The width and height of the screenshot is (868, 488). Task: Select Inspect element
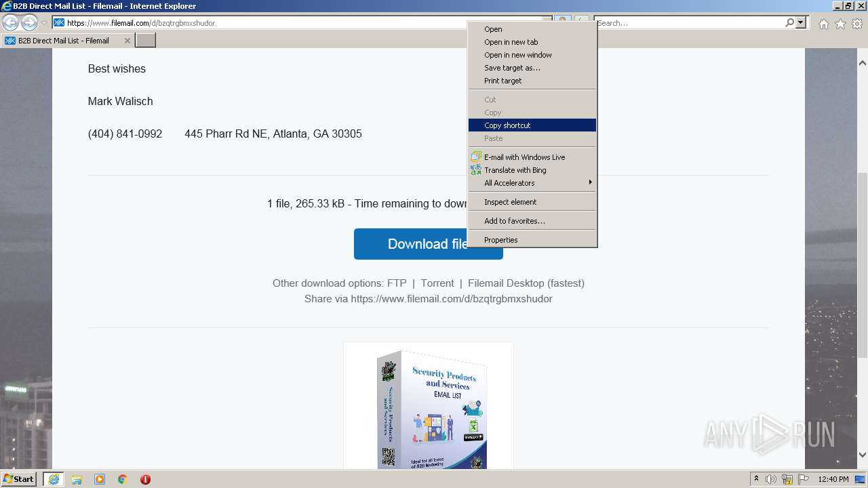[x=532, y=202]
